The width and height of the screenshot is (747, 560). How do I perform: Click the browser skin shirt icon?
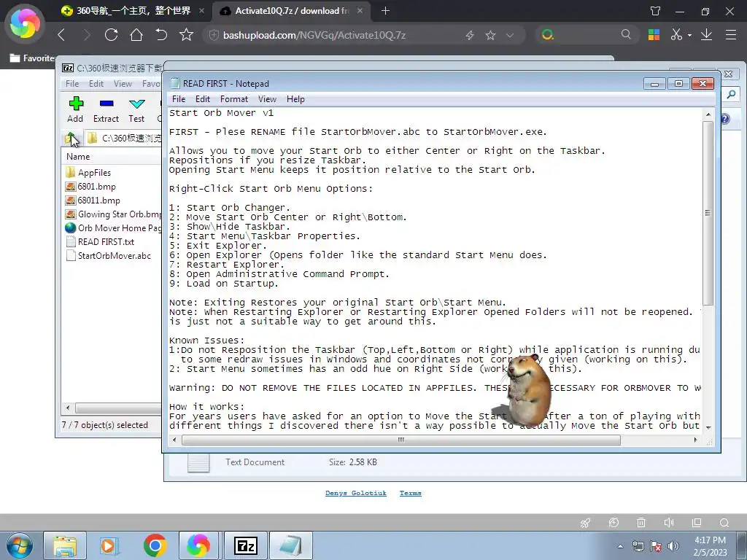point(656,11)
